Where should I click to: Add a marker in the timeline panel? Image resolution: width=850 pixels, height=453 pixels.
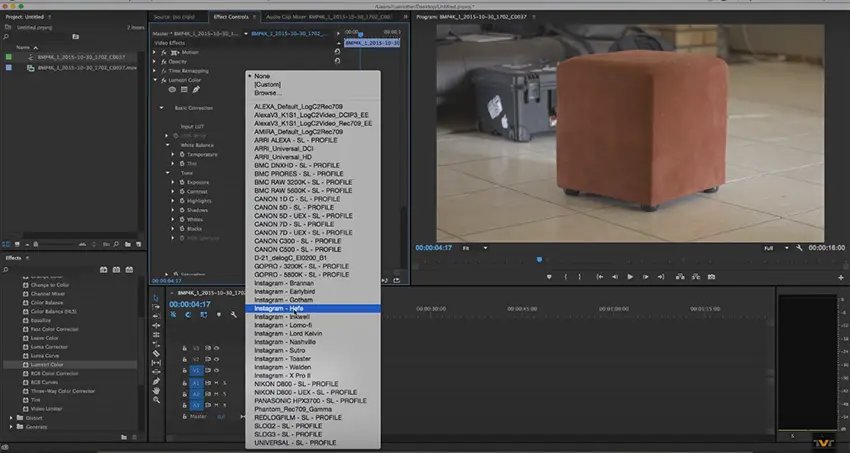point(219,314)
